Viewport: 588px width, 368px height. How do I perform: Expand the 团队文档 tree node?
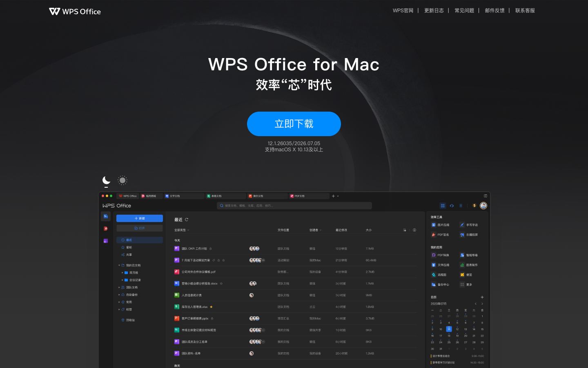[x=119, y=287]
